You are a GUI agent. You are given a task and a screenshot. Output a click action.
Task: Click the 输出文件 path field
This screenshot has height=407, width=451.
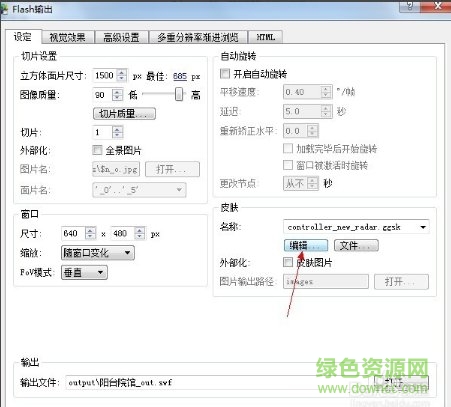(219, 382)
